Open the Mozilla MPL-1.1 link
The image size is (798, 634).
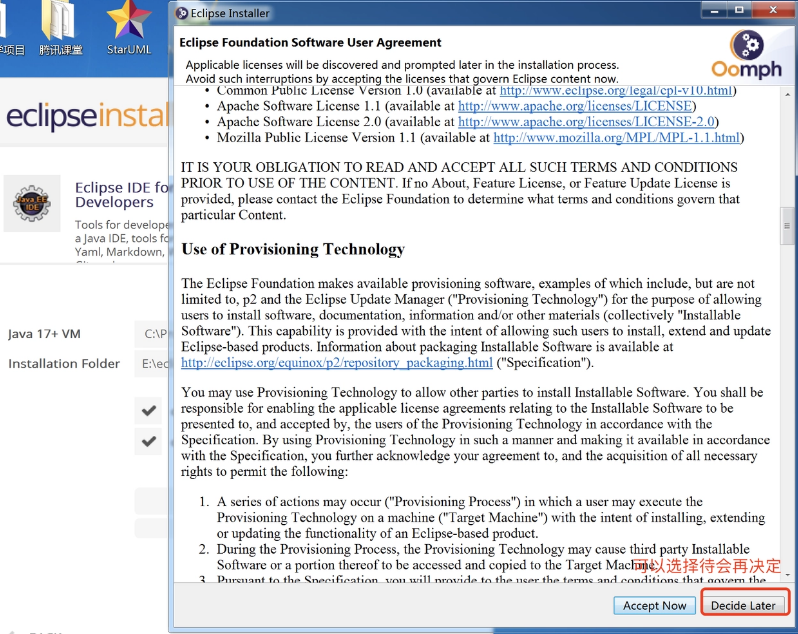[x=616, y=137]
